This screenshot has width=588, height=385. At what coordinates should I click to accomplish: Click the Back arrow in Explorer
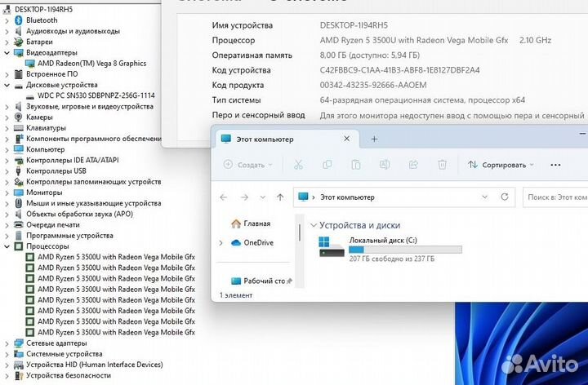point(224,197)
